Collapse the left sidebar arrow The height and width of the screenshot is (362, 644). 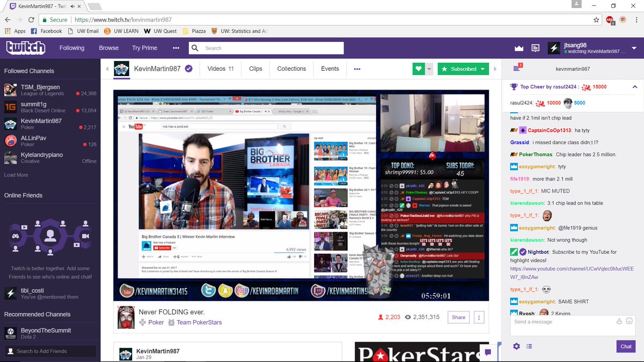tap(107, 69)
